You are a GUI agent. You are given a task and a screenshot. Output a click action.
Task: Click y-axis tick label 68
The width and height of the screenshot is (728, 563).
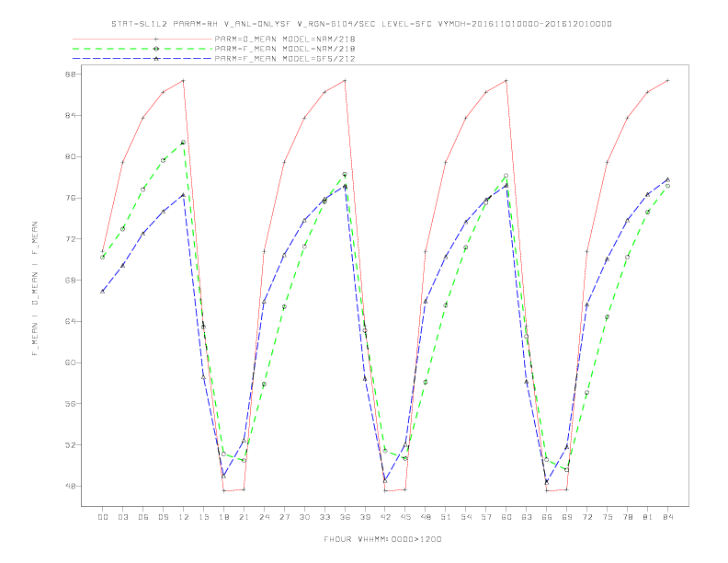pyautogui.click(x=72, y=280)
